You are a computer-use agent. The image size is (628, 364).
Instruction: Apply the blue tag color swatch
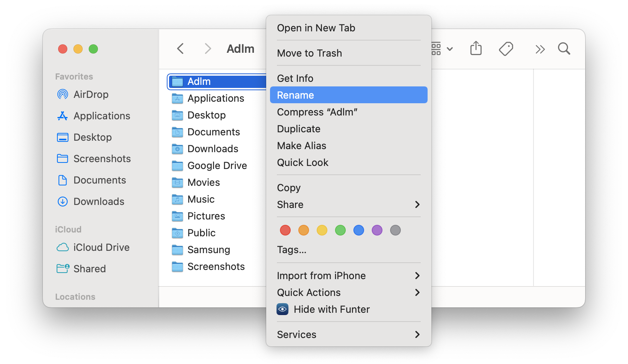pos(358,230)
